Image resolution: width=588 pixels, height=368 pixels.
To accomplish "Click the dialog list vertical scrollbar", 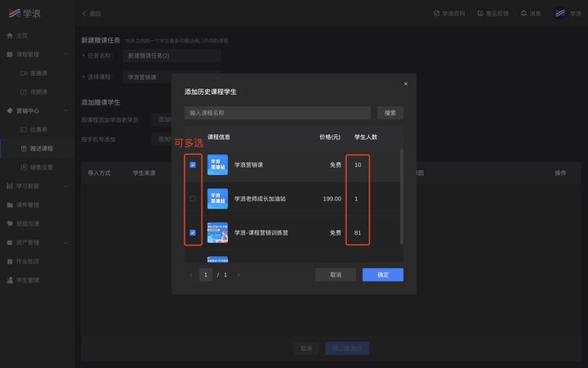I will pyautogui.click(x=402, y=196).
